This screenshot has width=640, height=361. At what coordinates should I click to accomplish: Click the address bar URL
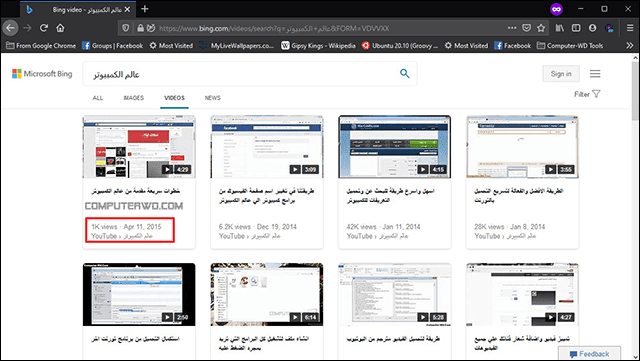pyautogui.click(x=273, y=28)
